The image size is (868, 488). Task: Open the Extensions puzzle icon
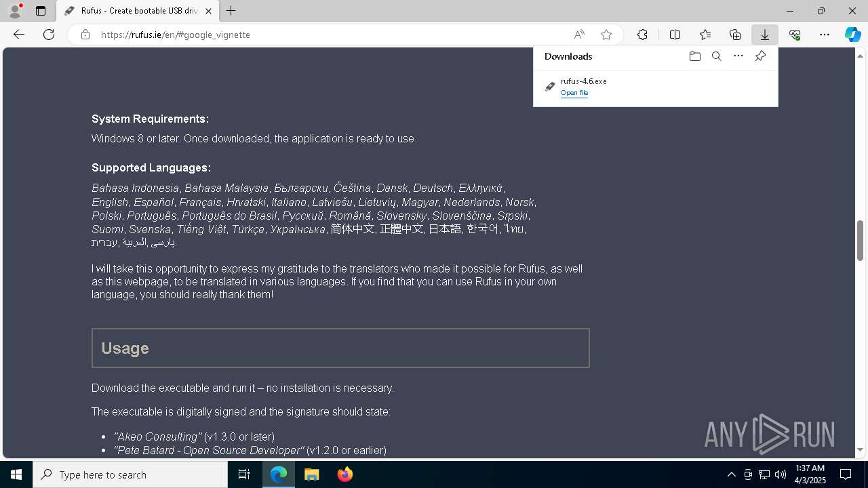642,35
